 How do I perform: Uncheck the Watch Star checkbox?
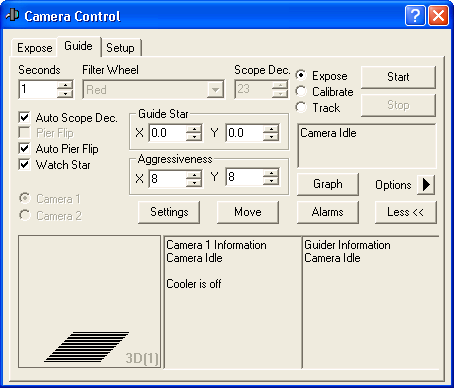(x=24, y=164)
